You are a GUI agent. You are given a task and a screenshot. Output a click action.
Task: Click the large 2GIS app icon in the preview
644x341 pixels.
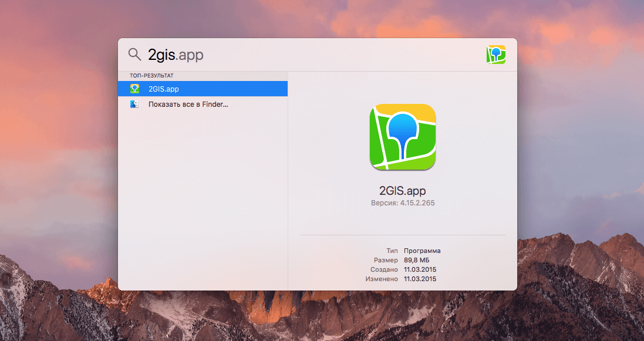tap(402, 137)
